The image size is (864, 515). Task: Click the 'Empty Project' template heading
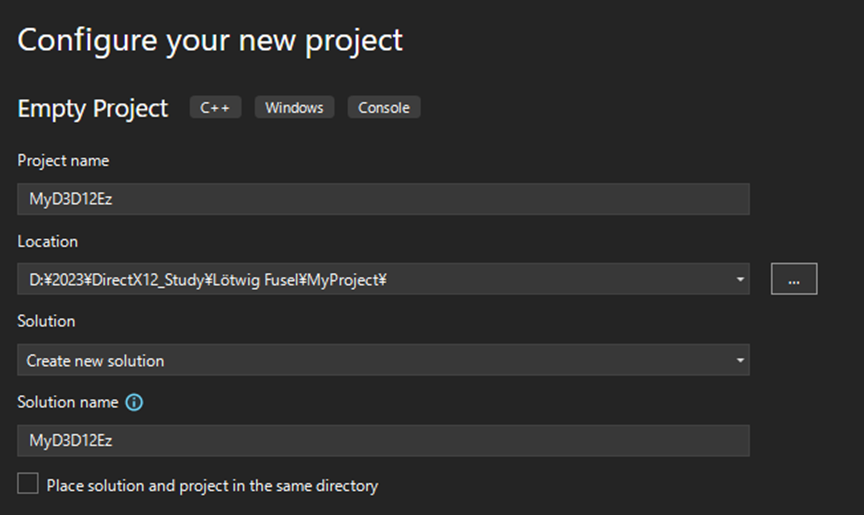tap(93, 108)
